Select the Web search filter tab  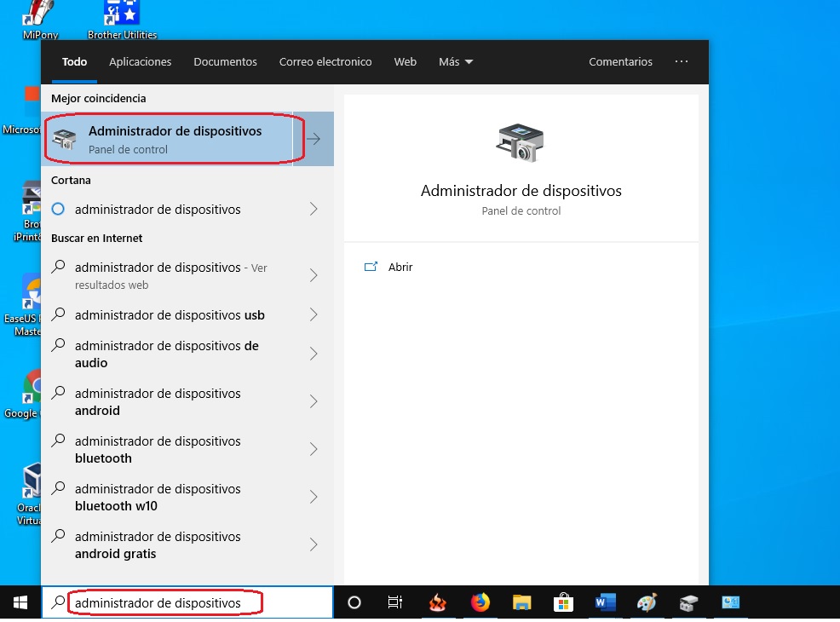pos(405,62)
